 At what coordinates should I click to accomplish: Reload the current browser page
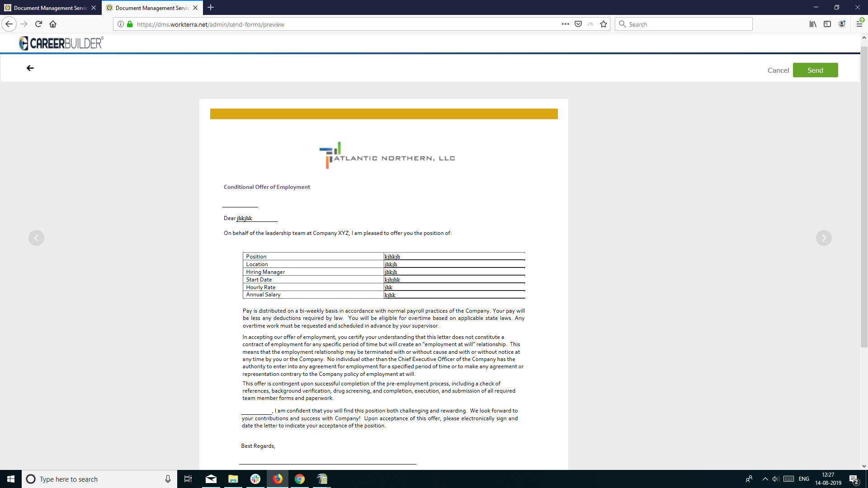click(38, 24)
